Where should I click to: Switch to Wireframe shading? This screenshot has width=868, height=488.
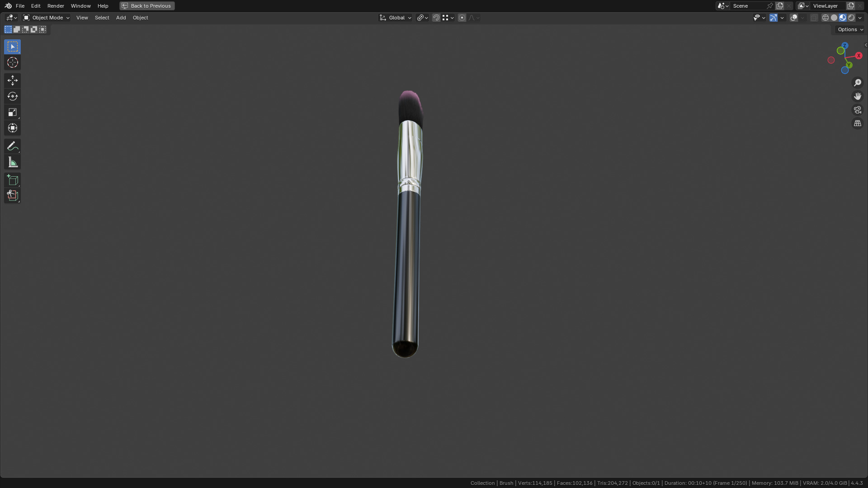pos(826,18)
